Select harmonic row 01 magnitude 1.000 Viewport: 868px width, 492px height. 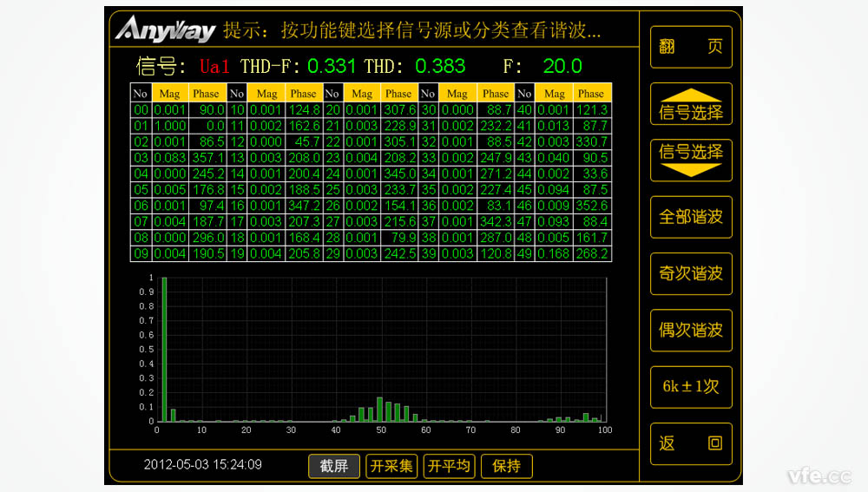coord(170,126)
